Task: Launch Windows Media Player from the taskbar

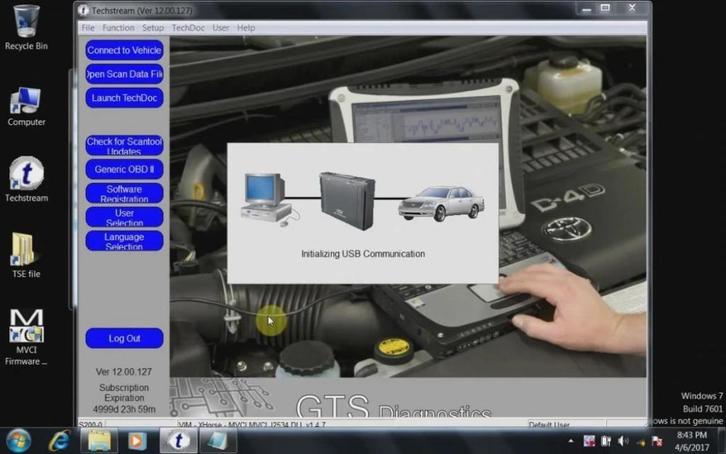Action: 138,441
